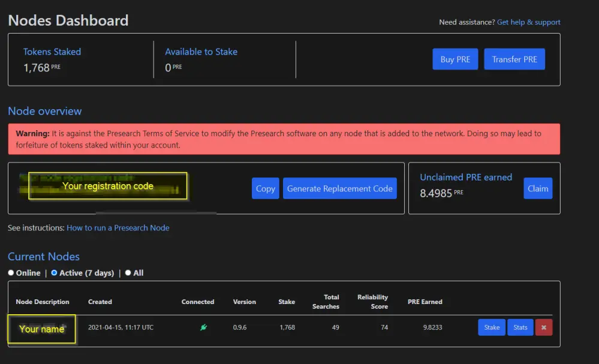Click the green connected plug icon

coord(204,327)
